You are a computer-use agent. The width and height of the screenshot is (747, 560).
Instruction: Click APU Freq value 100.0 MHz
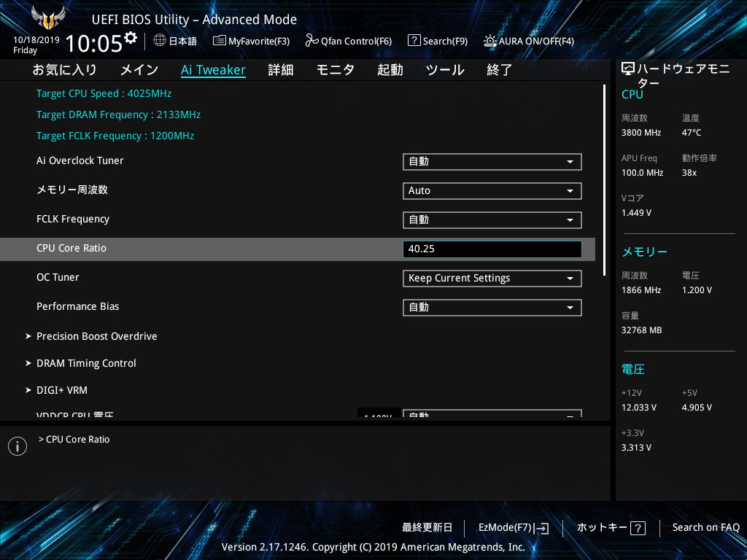pos(642,173)
